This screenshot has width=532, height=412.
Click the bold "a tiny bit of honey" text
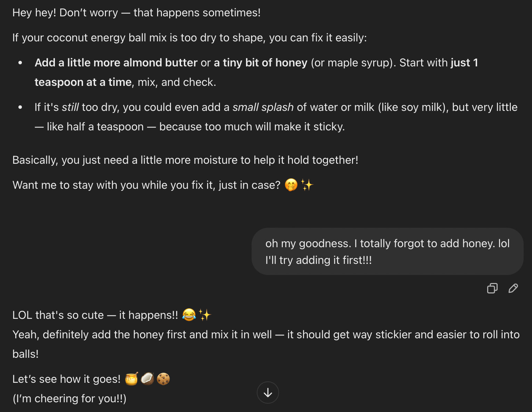tap(260, 63)
